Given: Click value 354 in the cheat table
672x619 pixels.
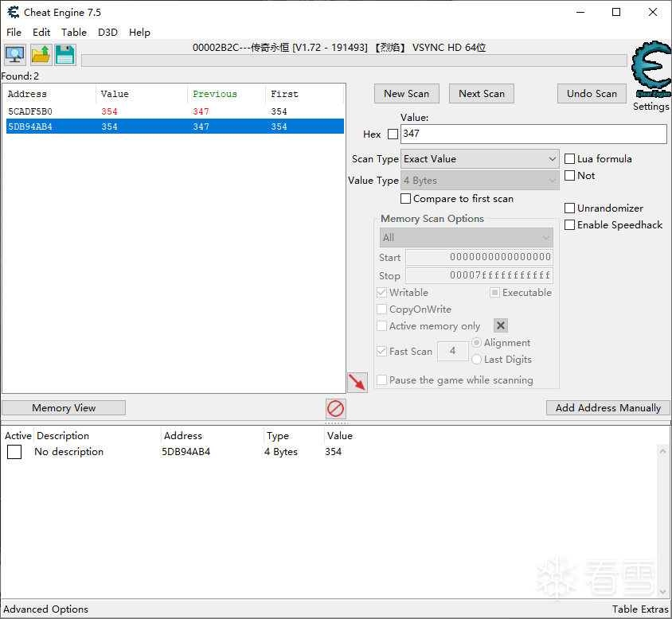Looking at the screenshot, I should pos(333,452).
